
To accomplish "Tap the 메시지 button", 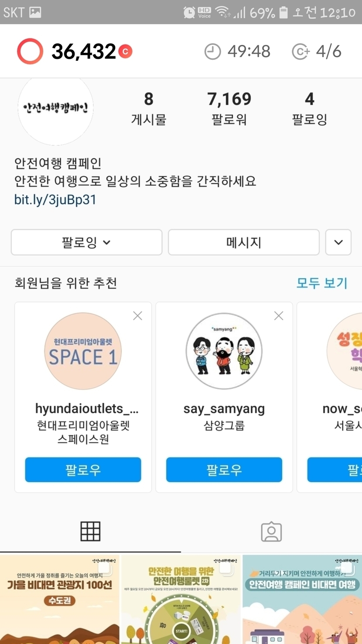I will tap(244, 242).
